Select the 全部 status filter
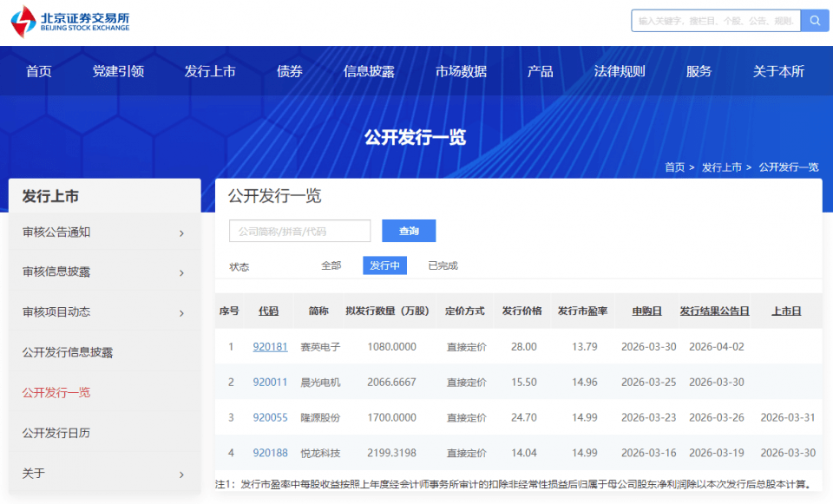The width and height of the screenshot is (833, 504). (x=331, y=265)
